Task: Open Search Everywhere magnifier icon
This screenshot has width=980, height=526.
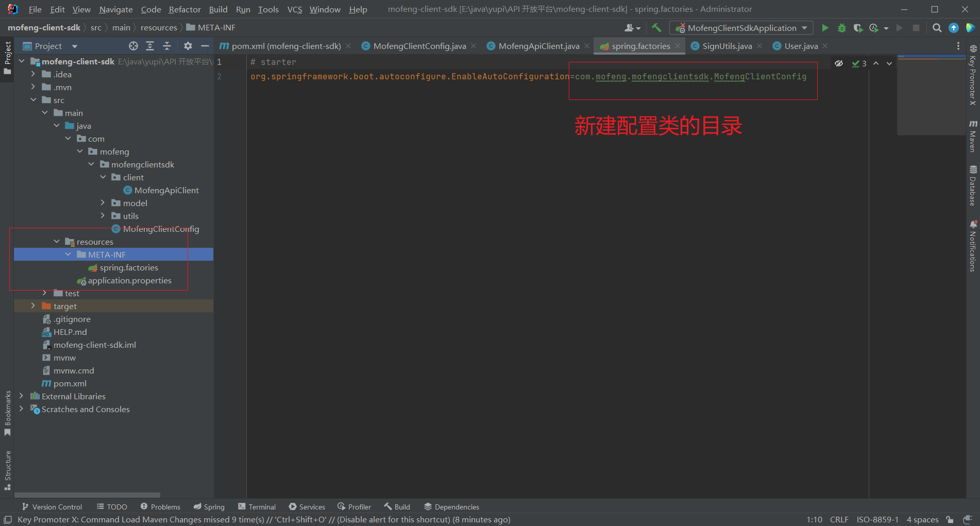Action: (x=937, y=28)
